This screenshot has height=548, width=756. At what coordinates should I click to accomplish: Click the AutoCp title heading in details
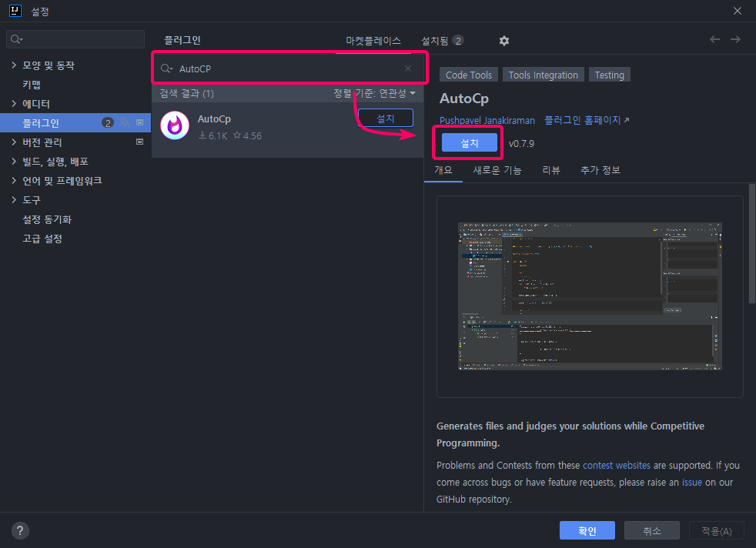[463, 99]
